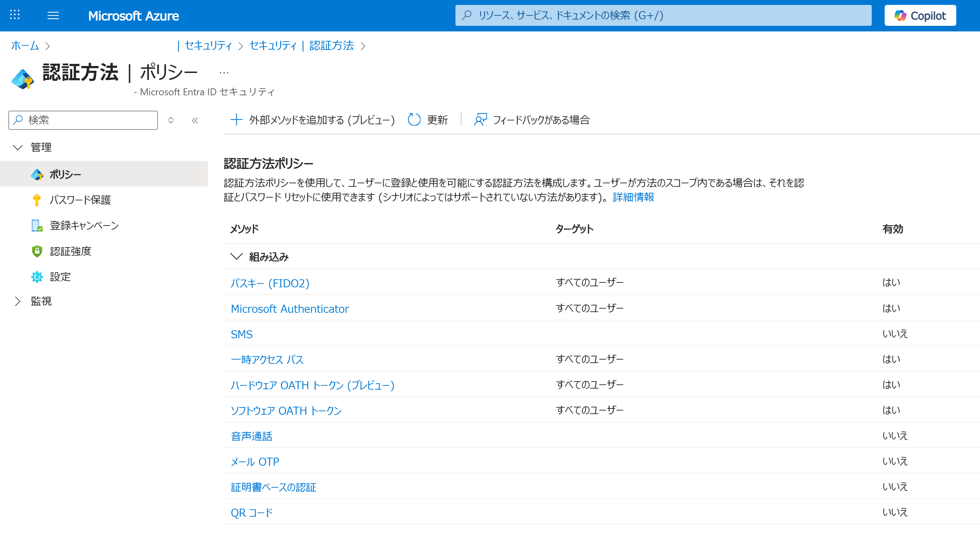Image resolution: width=980 pixels, height=539 pixels.
Task: Open the Microsoft Authenticator method link
Action: [290, 309]
